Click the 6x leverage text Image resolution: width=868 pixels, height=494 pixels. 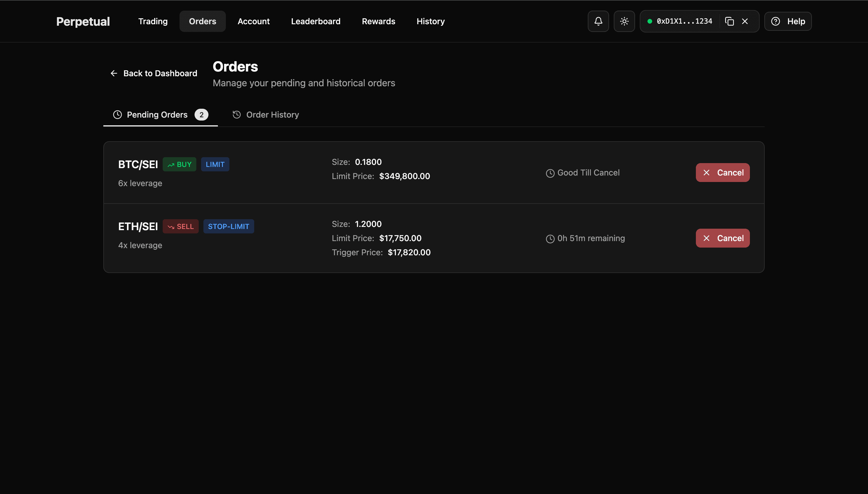coord(140,183)
